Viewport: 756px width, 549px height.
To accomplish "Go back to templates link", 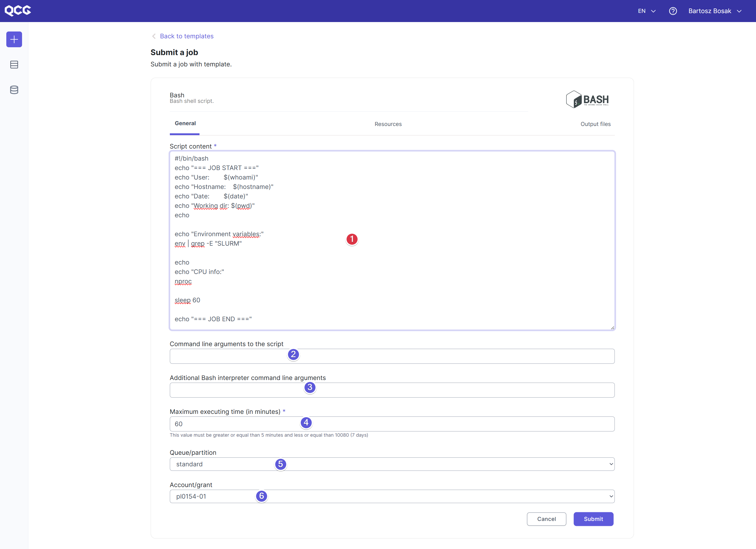I will [x=187, y=36].
